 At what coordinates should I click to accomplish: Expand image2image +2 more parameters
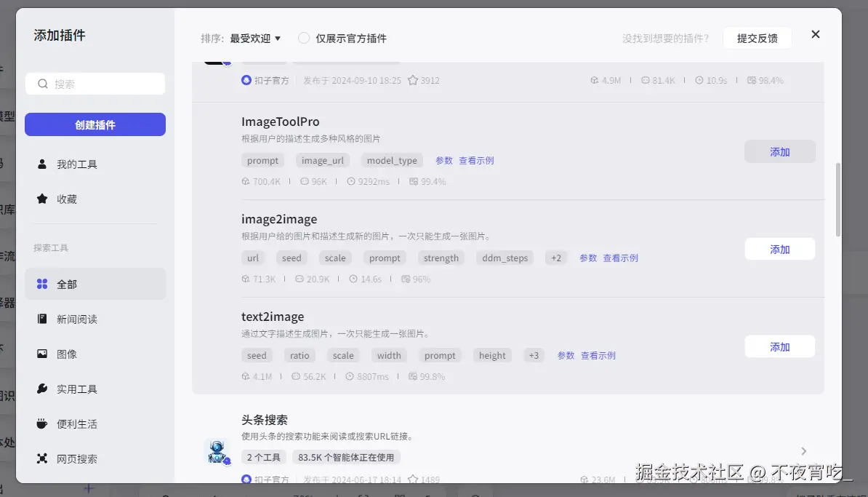pos(556,258)
